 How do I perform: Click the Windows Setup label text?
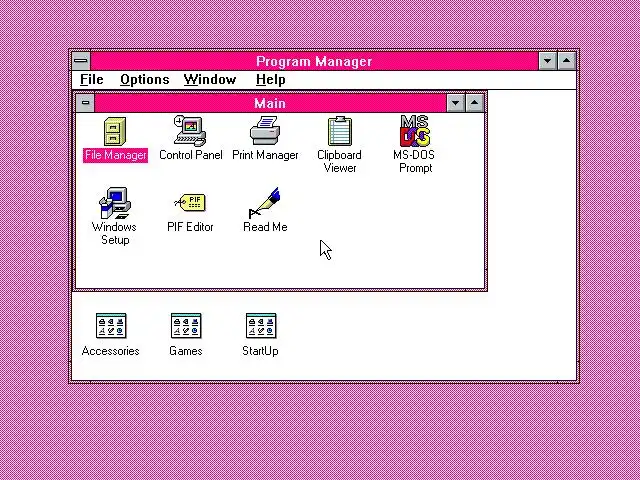115,233
